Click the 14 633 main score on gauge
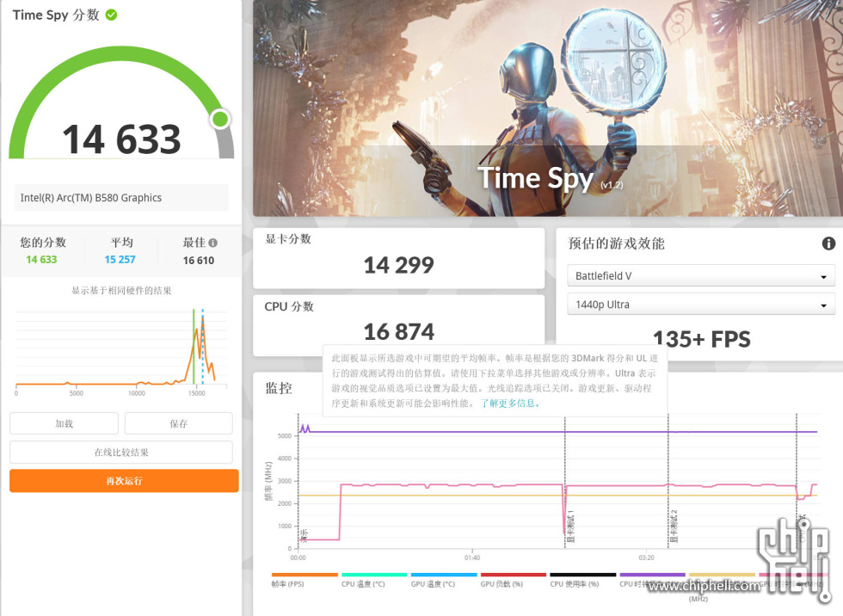The width and height of the screenshot is (843, 616). tap(121, 139)
